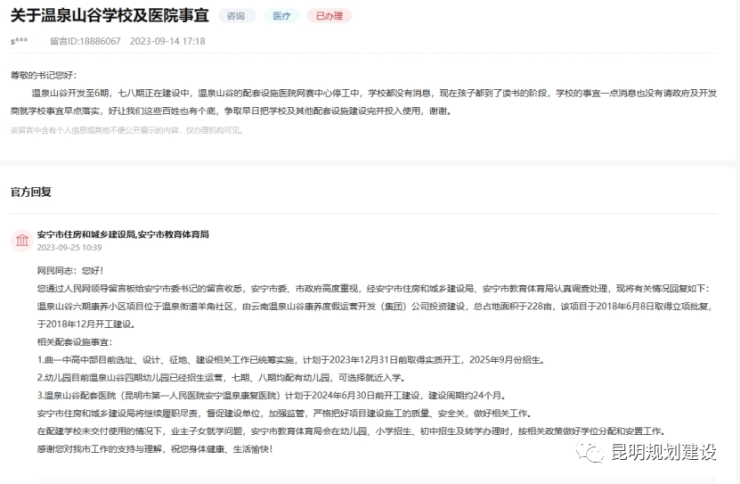
Task: Click the 已办理 status tag
Action: tap(326, 17)
